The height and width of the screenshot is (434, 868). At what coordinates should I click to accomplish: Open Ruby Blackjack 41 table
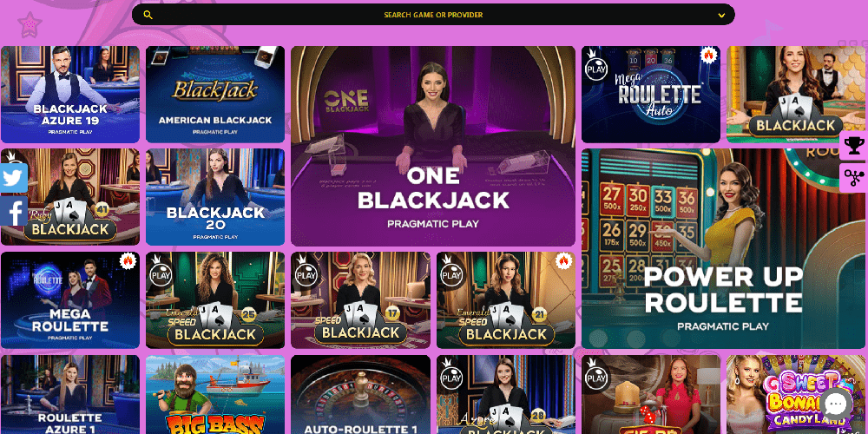[70, 197]
